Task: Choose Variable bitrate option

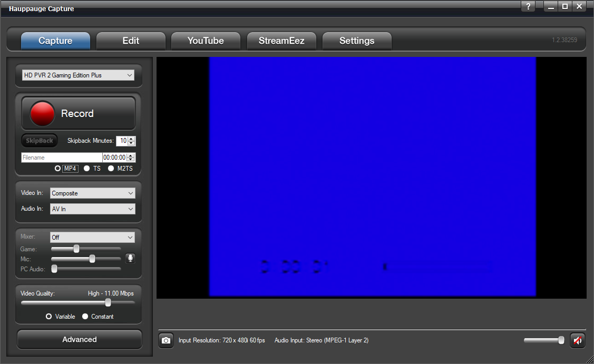Action: pyautogui.click(x=49, y=316)
